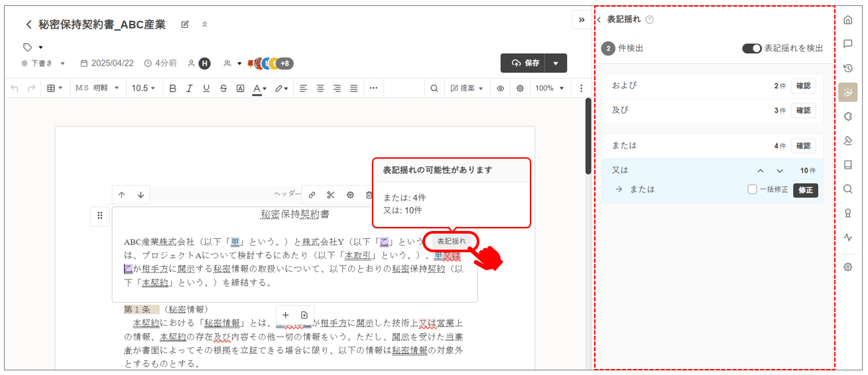Click the edit title pencil icon
The image size is (868, 375).
click(x=185, y=25)
